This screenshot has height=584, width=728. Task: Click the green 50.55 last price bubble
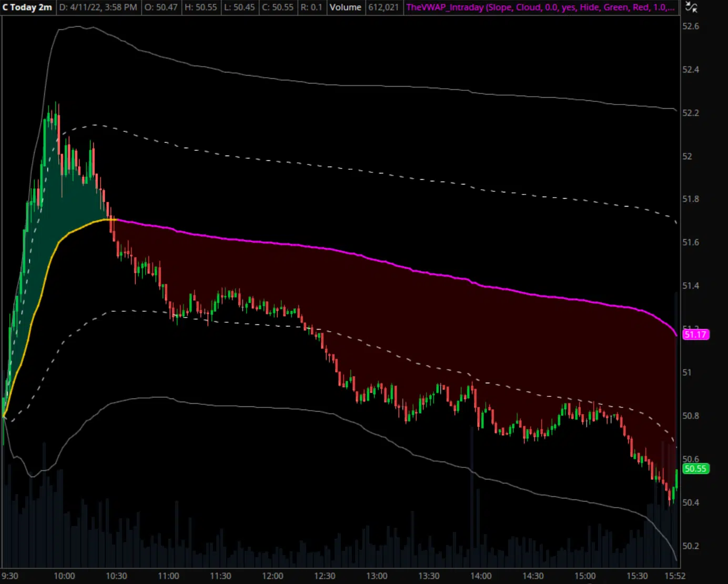695,468
